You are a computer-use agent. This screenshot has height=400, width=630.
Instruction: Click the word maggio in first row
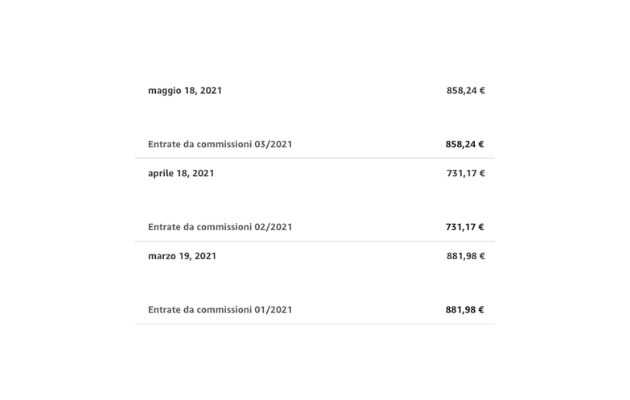tap(165, 91)
